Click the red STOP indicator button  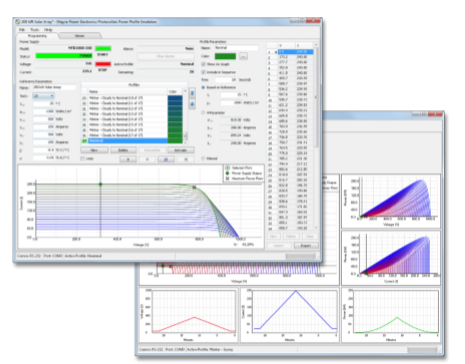[103, 64]
